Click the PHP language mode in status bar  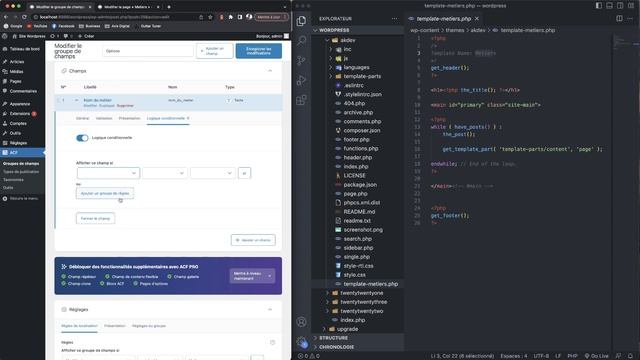[572, 356]
